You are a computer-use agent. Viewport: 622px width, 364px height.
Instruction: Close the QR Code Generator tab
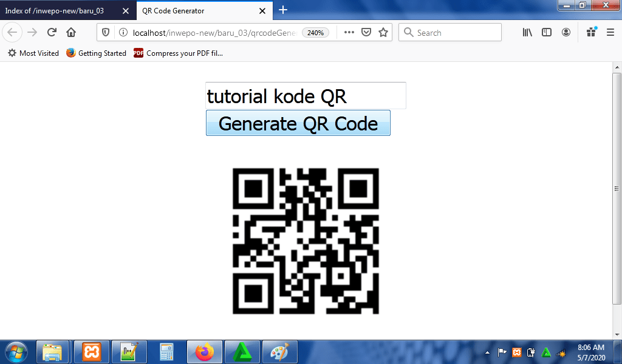click(262, 11)
